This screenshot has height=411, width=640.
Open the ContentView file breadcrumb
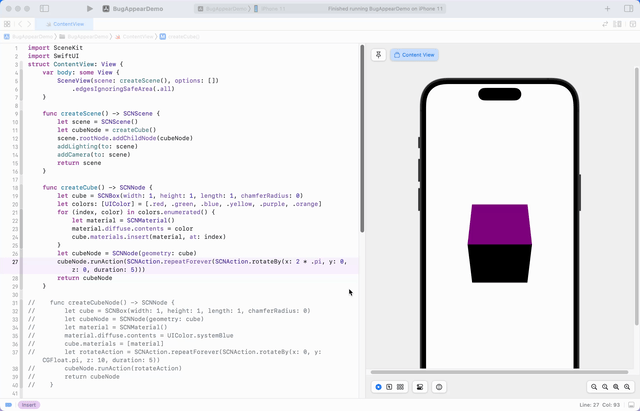point(135,37)
